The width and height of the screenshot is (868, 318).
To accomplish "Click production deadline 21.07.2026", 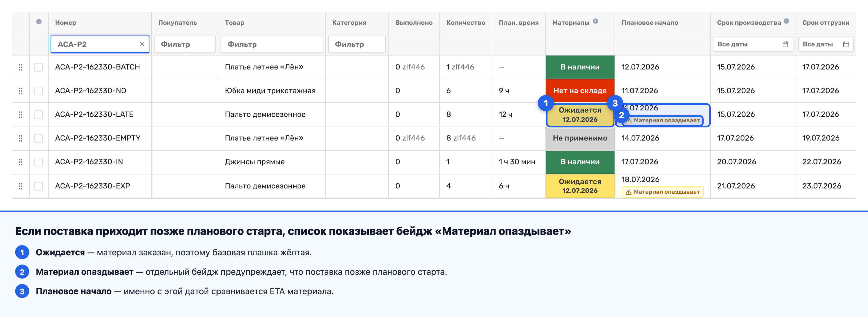I will tap(736, 186).
